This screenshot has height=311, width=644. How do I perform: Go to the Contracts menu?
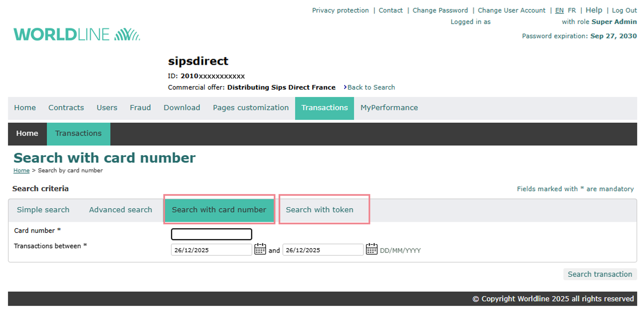66,108
